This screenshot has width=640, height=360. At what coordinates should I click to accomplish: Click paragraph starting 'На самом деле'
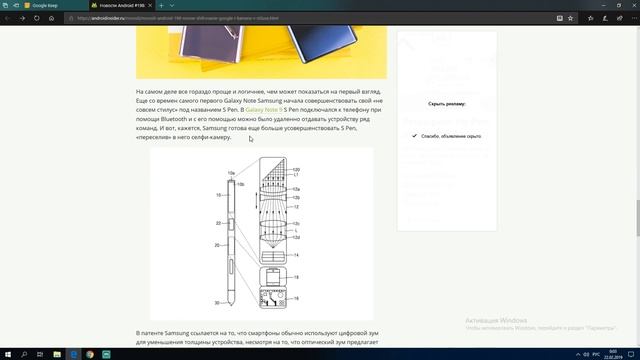tap(260, 114)
